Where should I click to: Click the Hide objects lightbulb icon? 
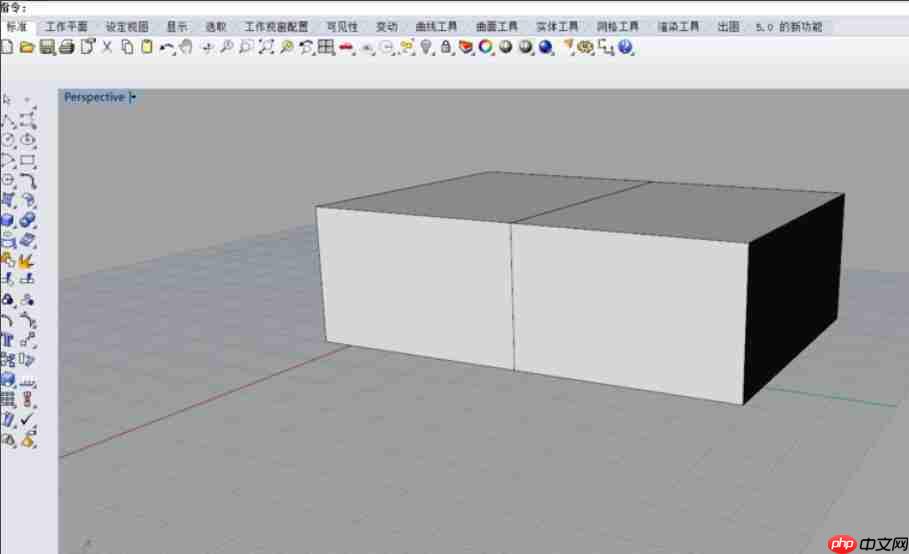[426, 47]
